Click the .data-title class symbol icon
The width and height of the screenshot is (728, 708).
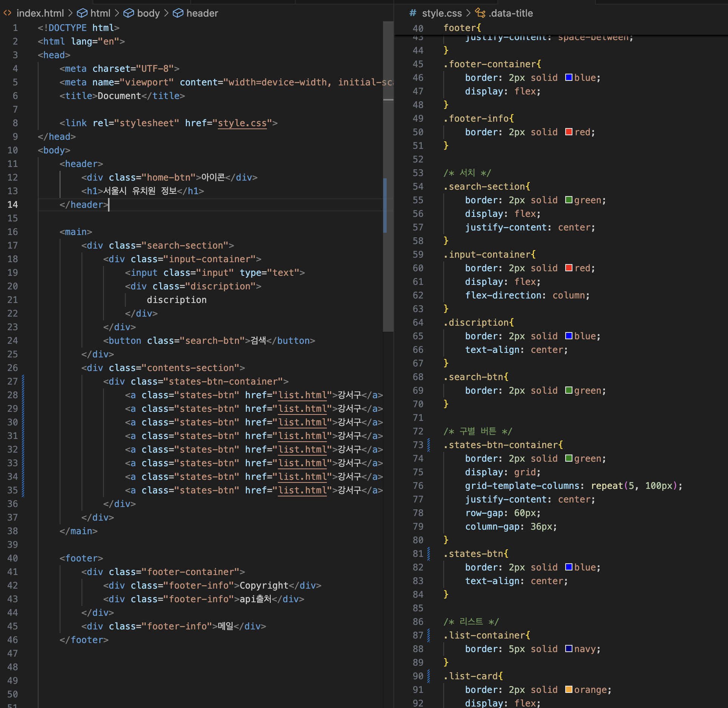(480, 13)
